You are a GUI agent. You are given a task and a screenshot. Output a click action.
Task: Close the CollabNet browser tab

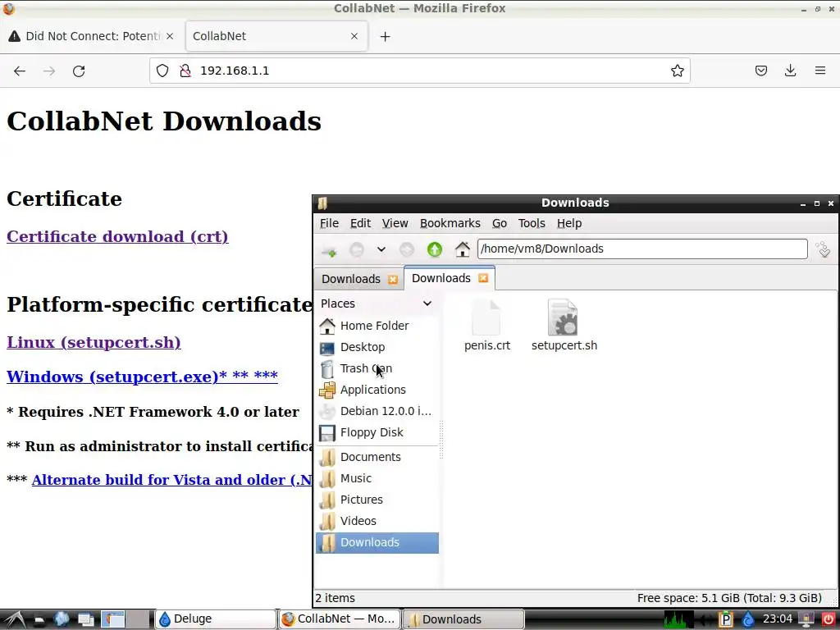tap(354, 36)
